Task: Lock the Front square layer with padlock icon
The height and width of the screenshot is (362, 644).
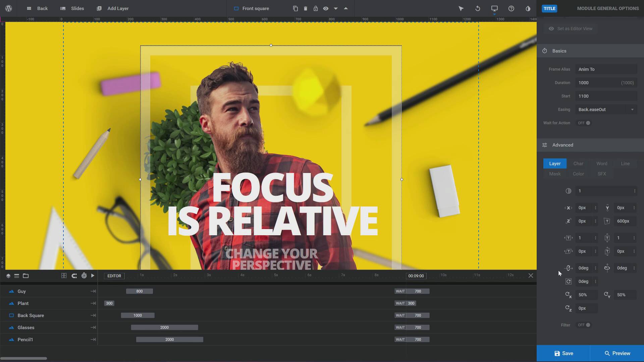Action: (316, 8)
